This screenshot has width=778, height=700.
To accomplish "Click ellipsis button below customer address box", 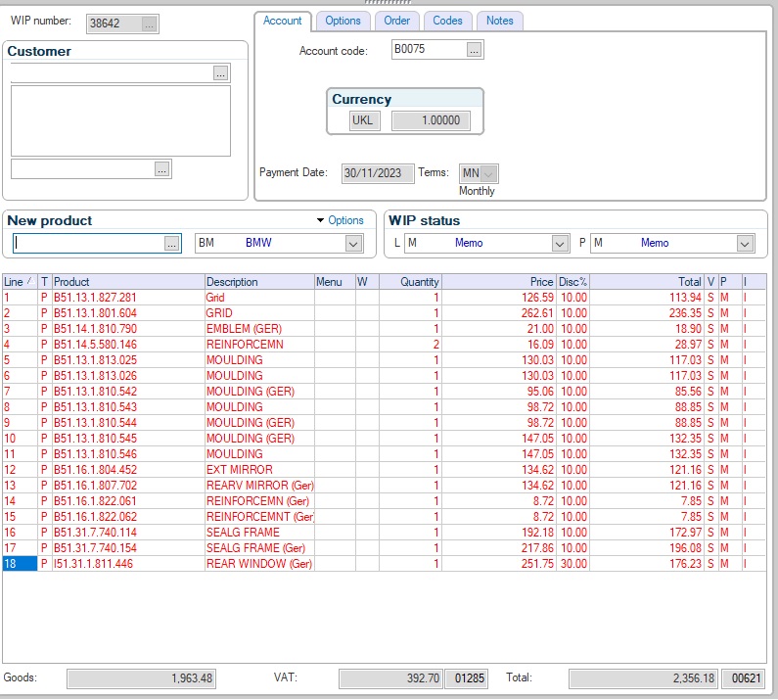I will (x=161, y=169).
